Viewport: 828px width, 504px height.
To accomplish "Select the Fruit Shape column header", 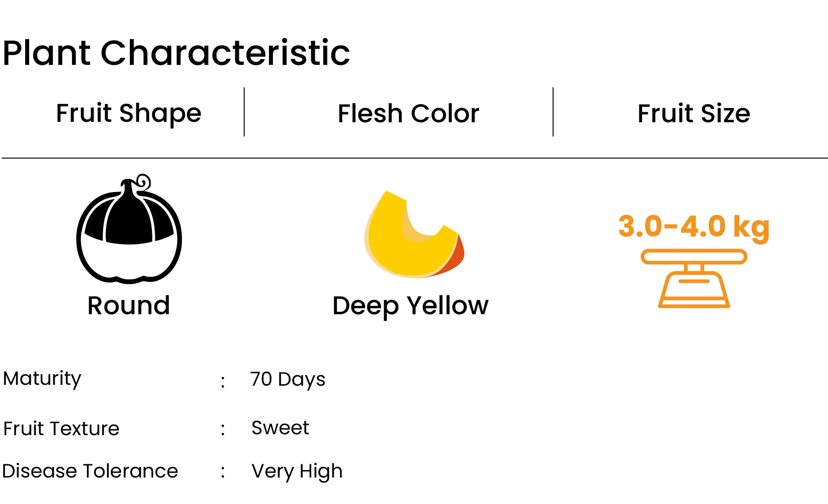I will click(x=129, y=113).
